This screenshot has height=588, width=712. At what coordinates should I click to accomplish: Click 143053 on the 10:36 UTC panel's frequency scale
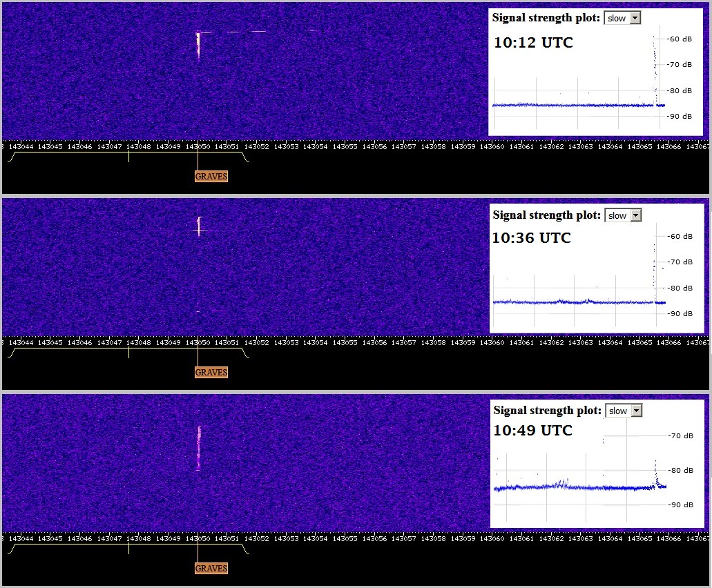(x=286, y=342)
